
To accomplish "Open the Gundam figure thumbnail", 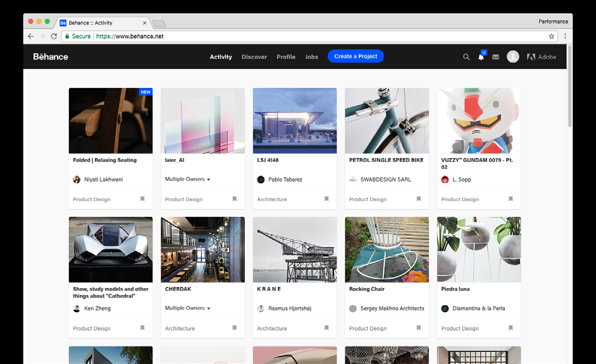I will [478, 121].
